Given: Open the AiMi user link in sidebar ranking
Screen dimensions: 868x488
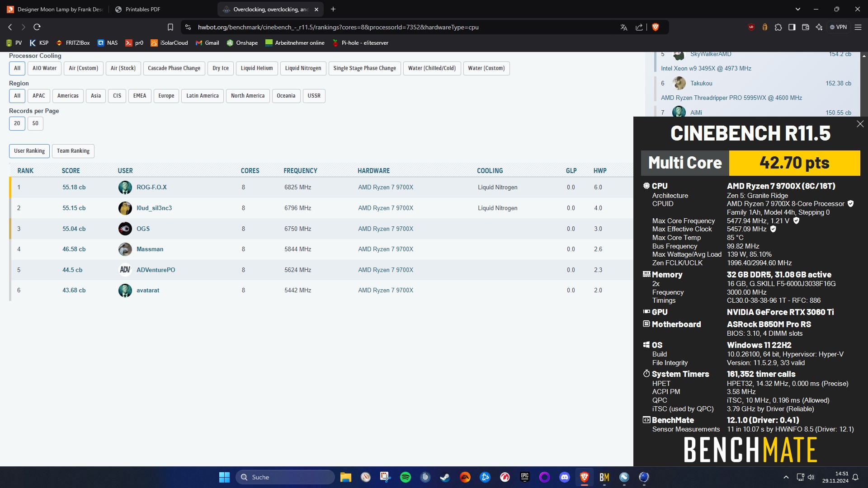Looking at the screenshot, I should click(696, 113).
